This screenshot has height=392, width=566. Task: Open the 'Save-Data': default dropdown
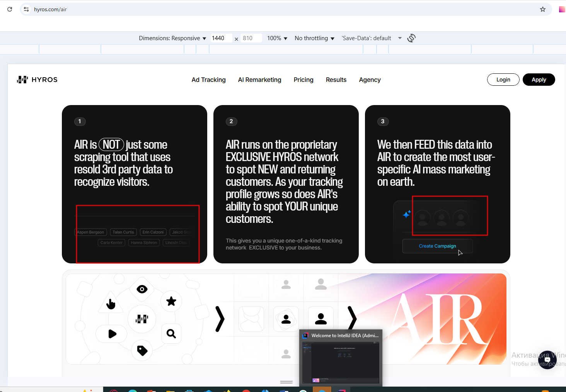pyautogui.click(x=372, y=38)
